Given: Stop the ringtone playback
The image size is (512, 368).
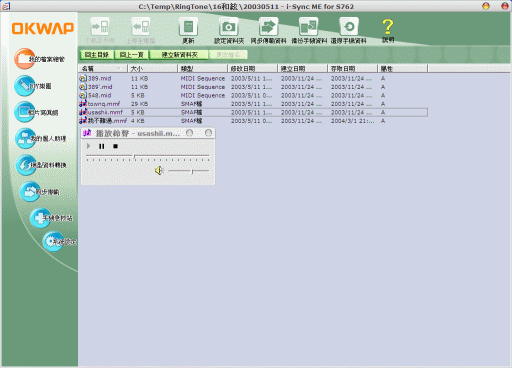Looking at the screenshot, I should [115, 146].
